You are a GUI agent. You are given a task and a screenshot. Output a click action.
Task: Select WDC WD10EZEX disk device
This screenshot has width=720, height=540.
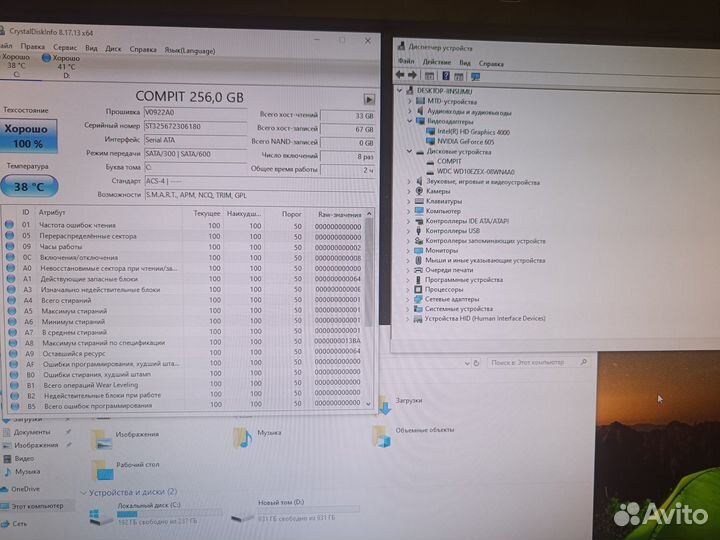(x=470, y=172)
